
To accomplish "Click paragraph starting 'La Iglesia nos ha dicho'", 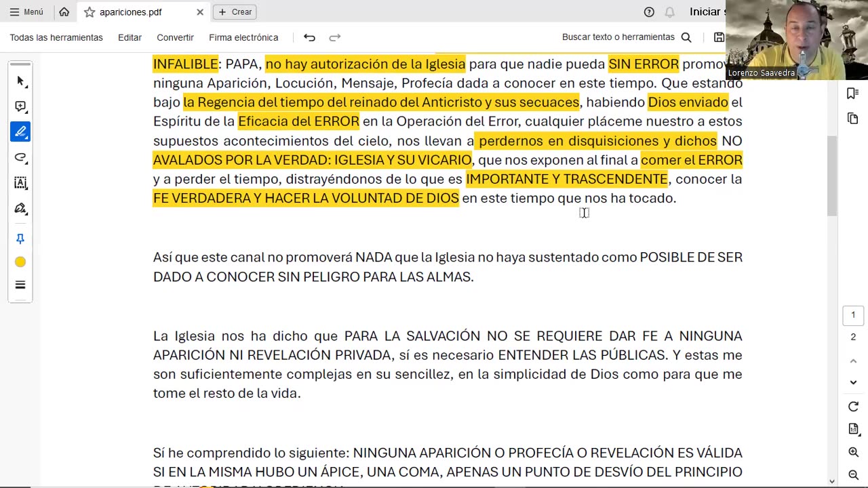I will (x=448, y=365).
